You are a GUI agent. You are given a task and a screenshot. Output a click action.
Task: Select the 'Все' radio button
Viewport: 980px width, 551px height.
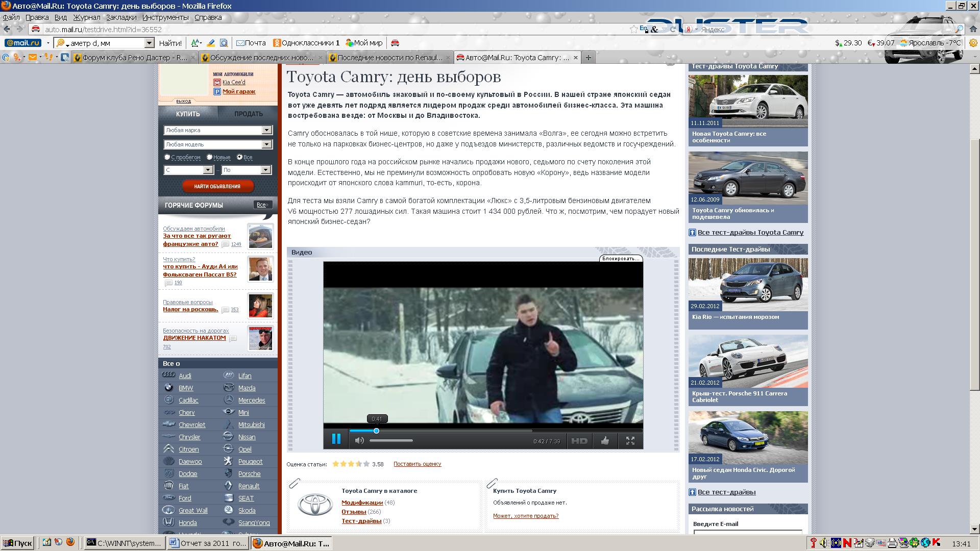pyautogui.click(x=239, y=157)
